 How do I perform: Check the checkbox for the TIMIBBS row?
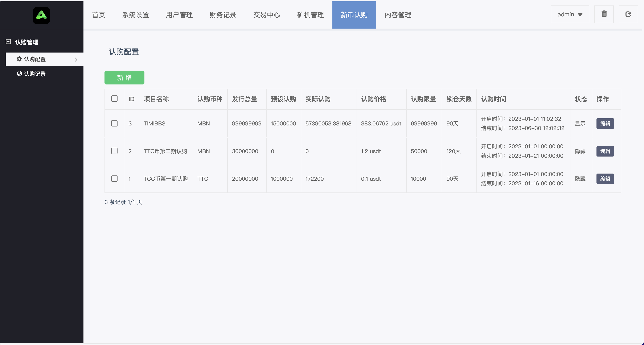[x=114, y=123]
